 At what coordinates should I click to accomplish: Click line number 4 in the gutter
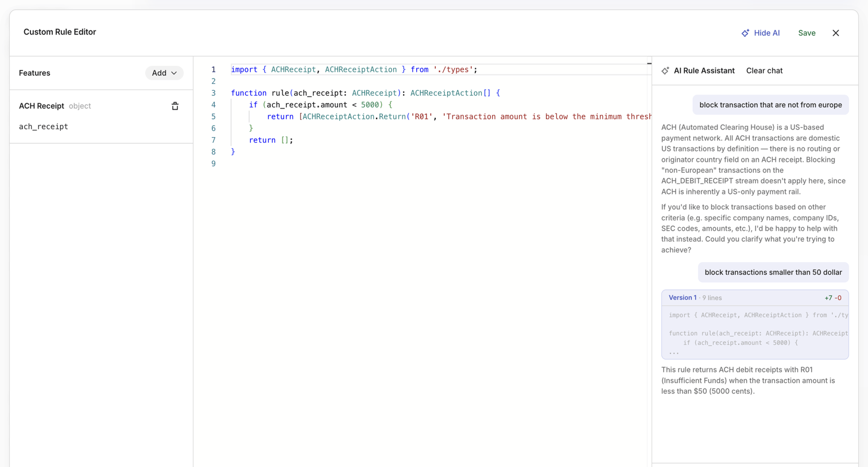(x=214, y=105)
